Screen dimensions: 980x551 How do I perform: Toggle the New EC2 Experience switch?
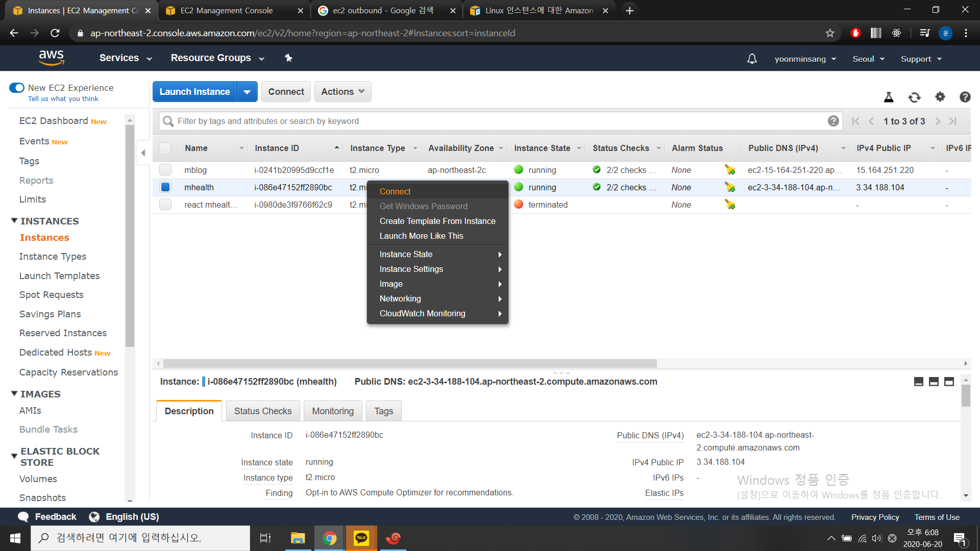click(x=17, y=88)
